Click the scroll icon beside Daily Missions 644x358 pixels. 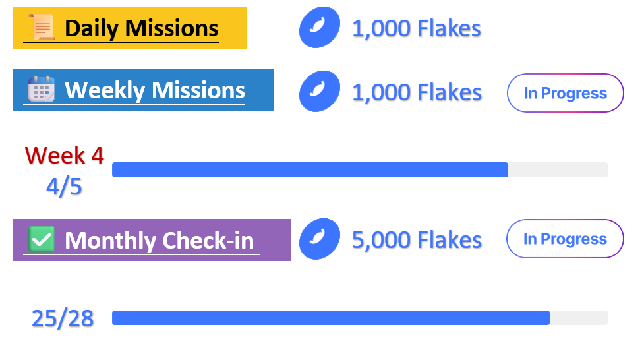(x=41, y=28)
